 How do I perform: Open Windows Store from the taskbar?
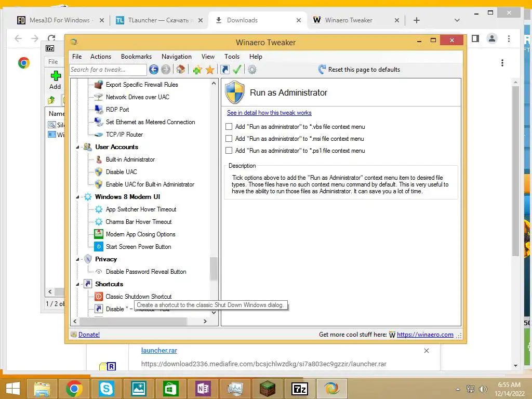(x=170, y=389)
